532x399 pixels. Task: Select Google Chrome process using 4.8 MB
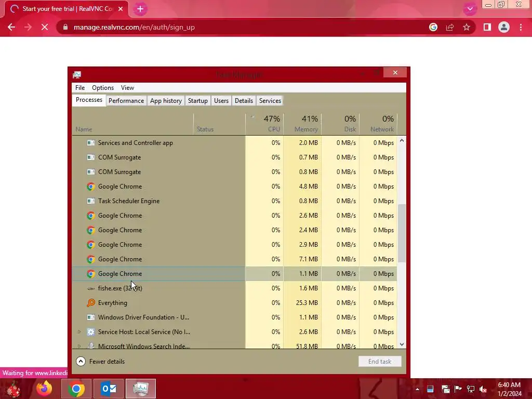click(234, 187)
